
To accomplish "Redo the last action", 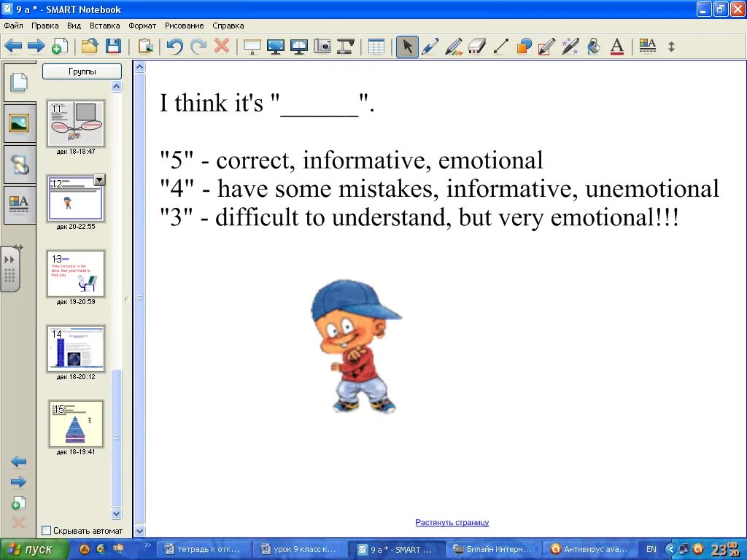I will click(x=198, y=46).
